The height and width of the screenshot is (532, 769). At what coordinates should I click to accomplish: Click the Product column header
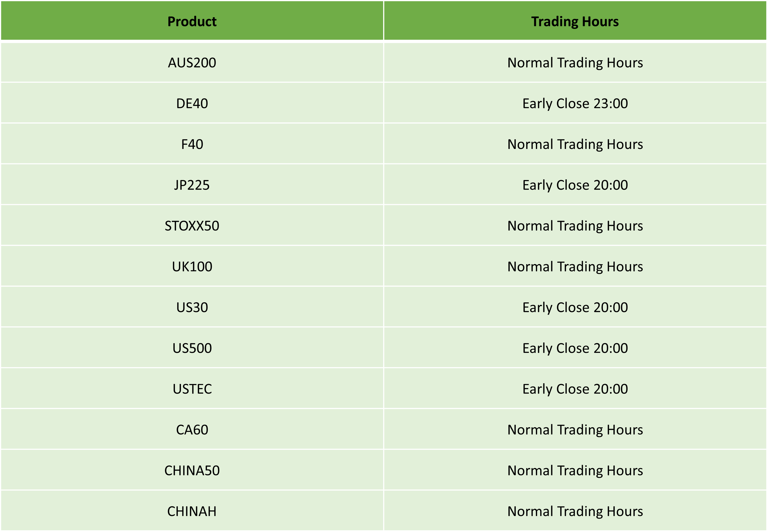click(x=192, y=21)
